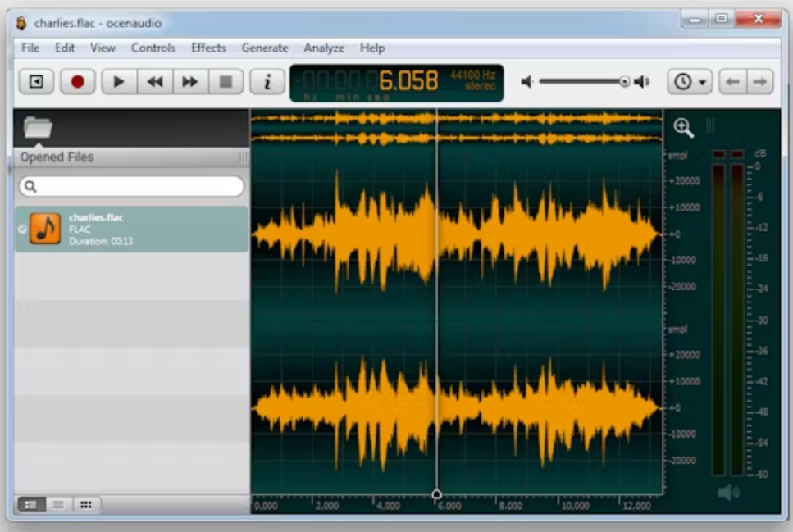Open the Generate menu

(x=265, y=48)
